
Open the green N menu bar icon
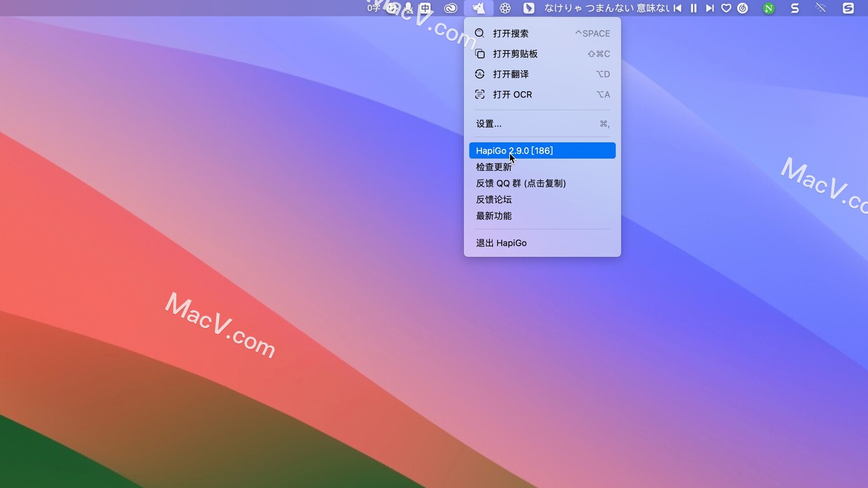pos(769,8)
